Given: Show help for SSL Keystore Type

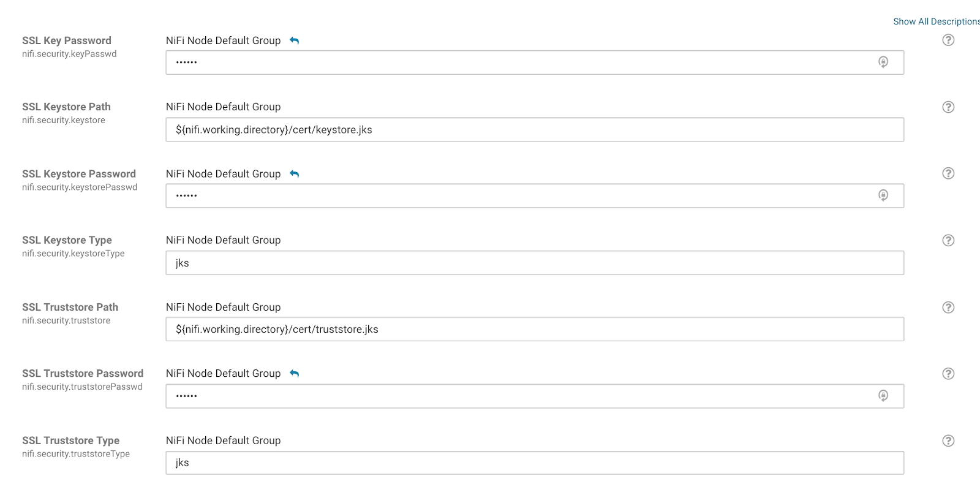Looking at the screenshot, I should [948, 240].
